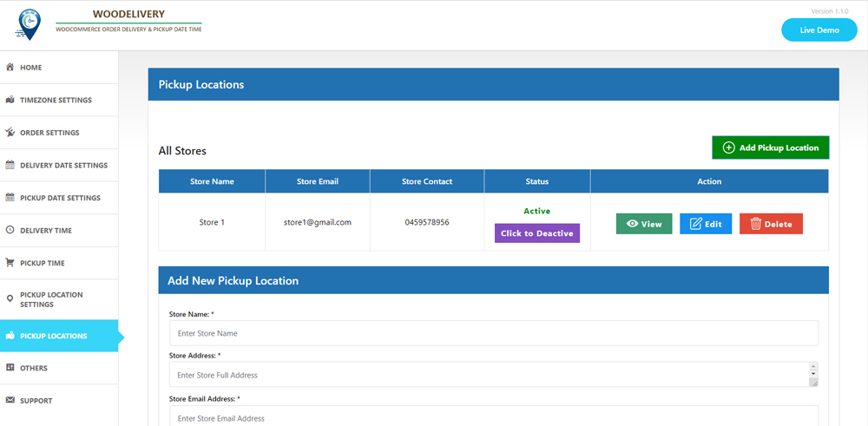Viewport: 868px width, 426px height.
Task: Click the Delivery Time clock icon
Action: 10,231
